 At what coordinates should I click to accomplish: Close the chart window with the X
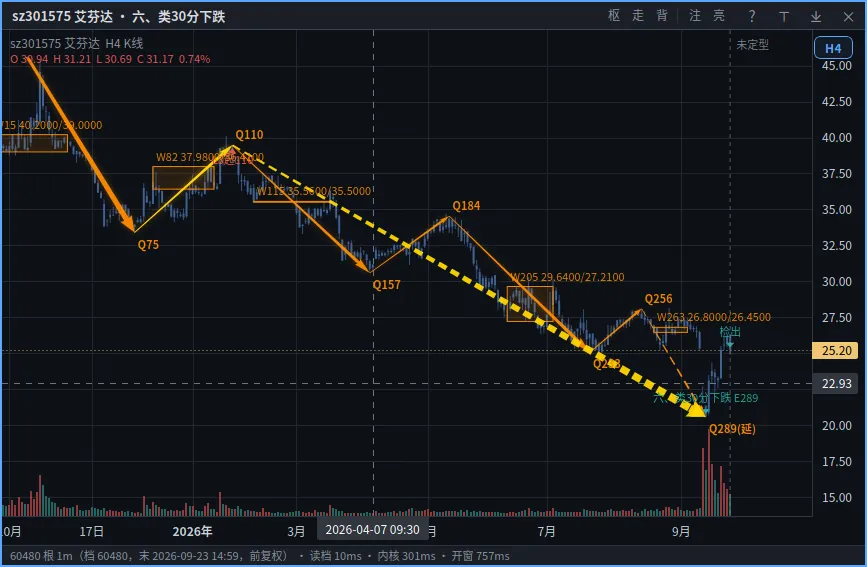point(848,17)
